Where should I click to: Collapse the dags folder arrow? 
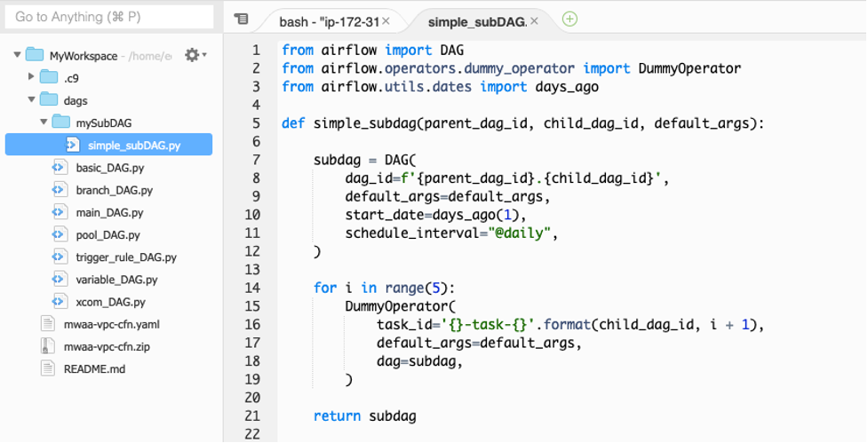31,100
